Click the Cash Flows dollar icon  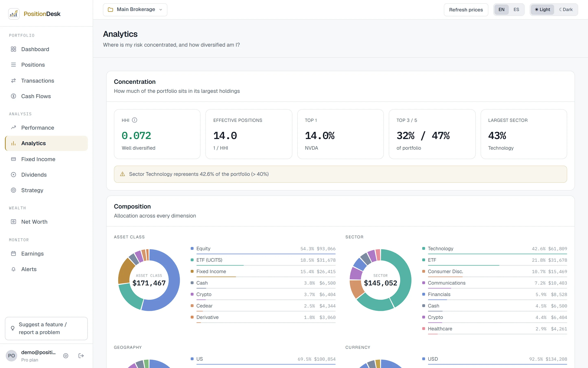click(x=13, y=96)
